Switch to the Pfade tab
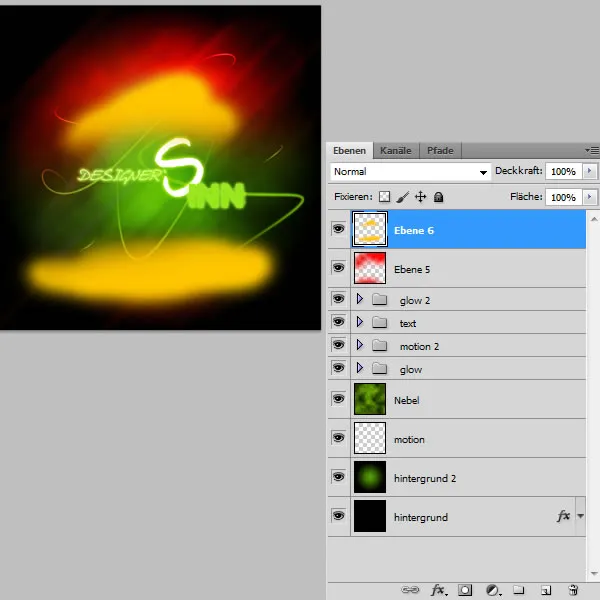Viewport: 600px width, 600px height. coord(440,150)
